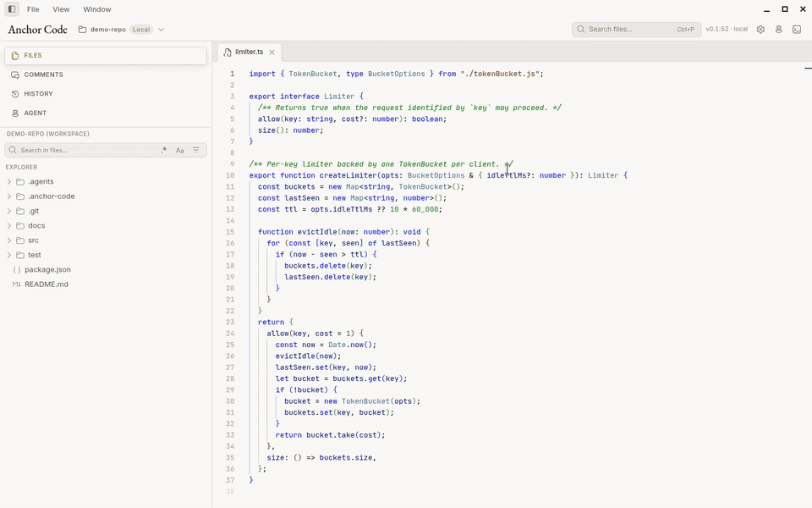Click 'evictIdle' function name on line 15
812x508 pixels.
point(317,232)
